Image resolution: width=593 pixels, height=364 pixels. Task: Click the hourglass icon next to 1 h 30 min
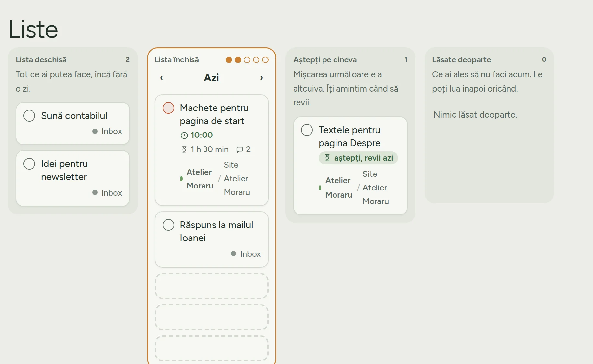click(184, 149)
